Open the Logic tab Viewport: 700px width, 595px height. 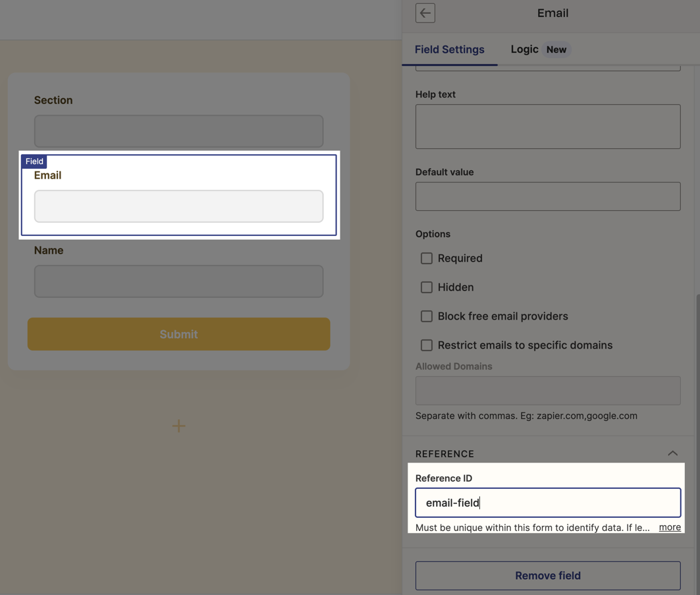[x=524, y=49]
